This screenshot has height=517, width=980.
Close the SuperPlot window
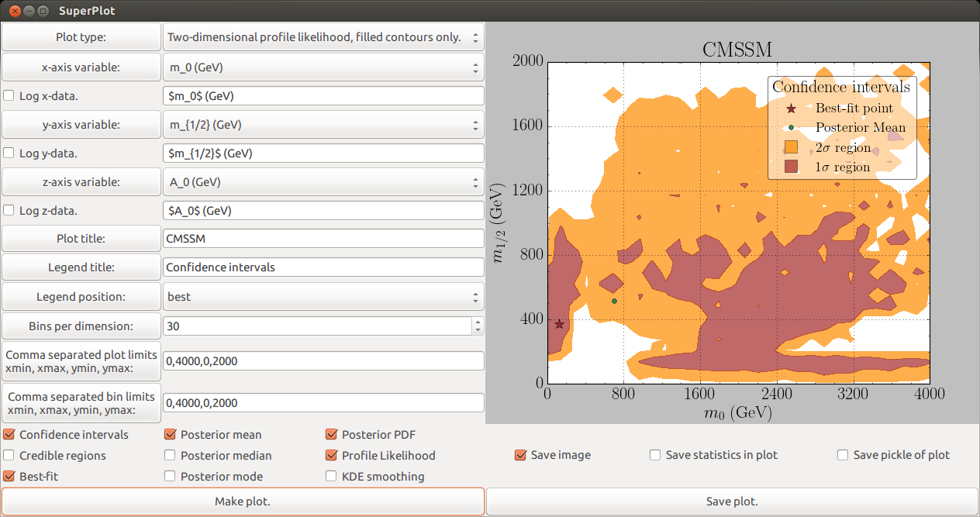pos(14,11)
